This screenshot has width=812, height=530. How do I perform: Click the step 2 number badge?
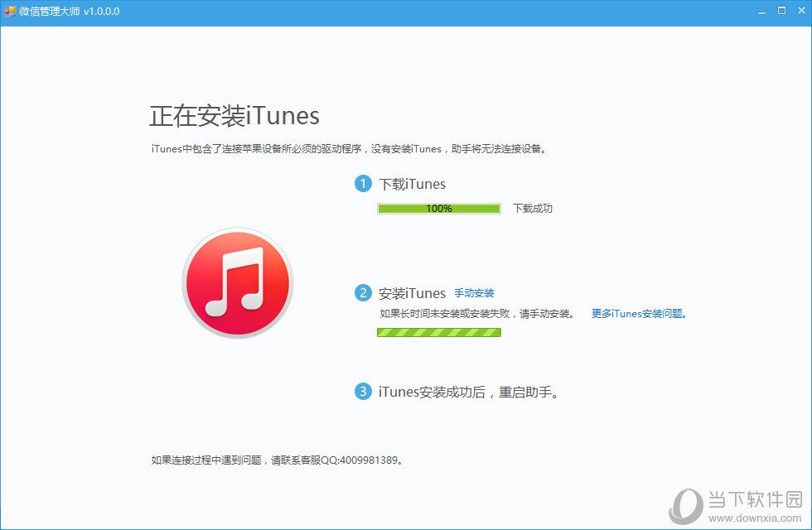tap(363, 293)
